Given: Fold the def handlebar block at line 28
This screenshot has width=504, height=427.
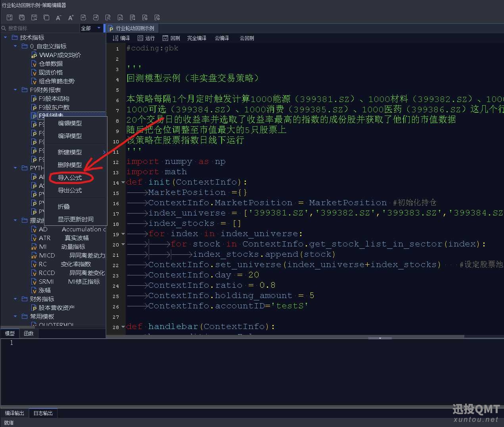Looking at the screenshot, I should pos(123,327).
